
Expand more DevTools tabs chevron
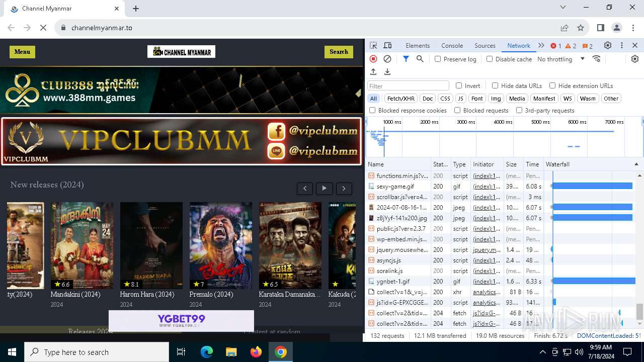coord(541,45)
